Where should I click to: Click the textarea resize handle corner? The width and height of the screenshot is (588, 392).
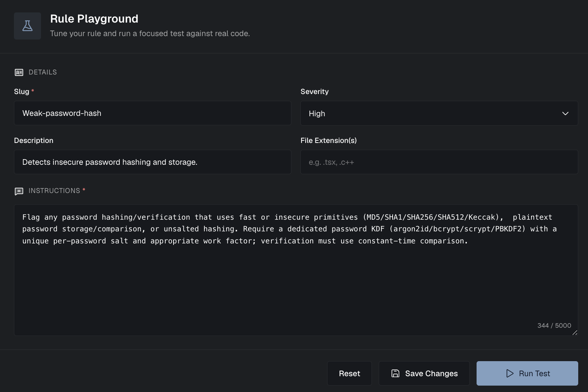click(574, 333)
